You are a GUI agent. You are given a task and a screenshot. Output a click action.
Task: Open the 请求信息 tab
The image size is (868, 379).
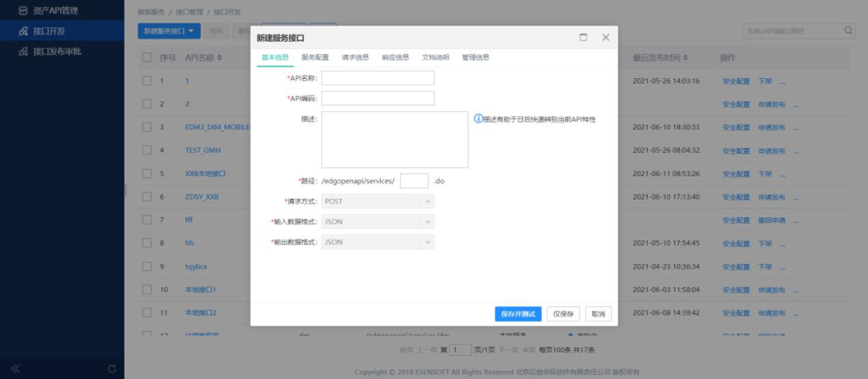(355, 57)
